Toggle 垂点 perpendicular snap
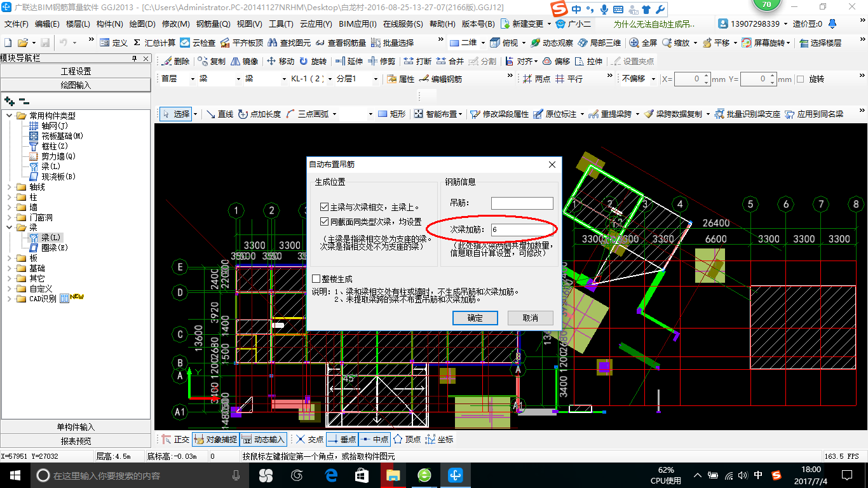868x488 pixels. click(342, 439)
